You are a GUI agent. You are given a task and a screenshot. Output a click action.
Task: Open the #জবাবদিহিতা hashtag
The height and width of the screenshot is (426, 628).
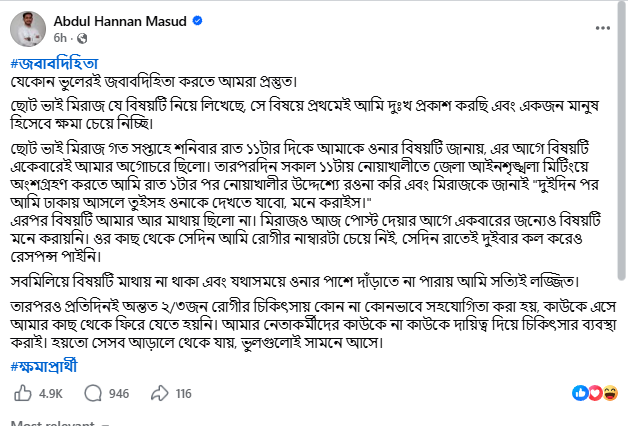pos(50,63)
